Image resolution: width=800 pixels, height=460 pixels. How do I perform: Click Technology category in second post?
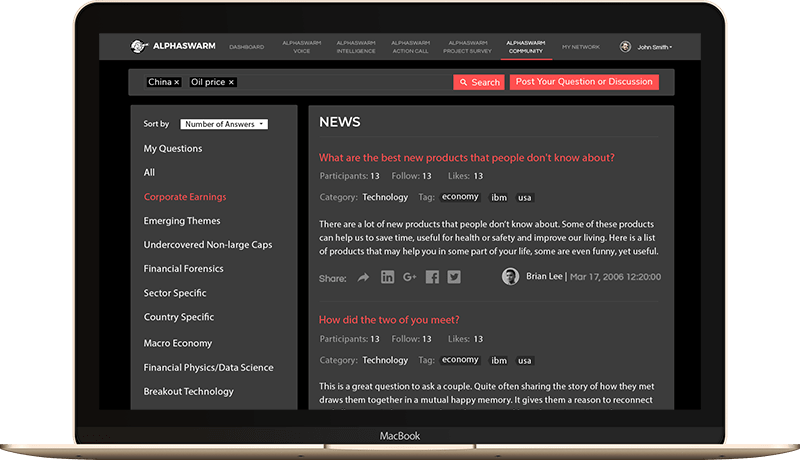point(385,361)
